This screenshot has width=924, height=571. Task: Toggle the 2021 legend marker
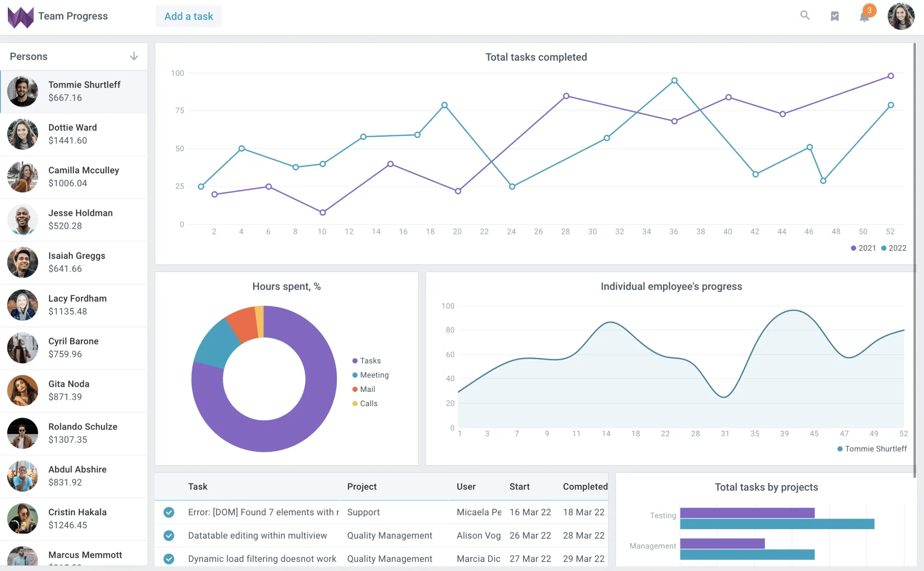(x=854, y=248)
